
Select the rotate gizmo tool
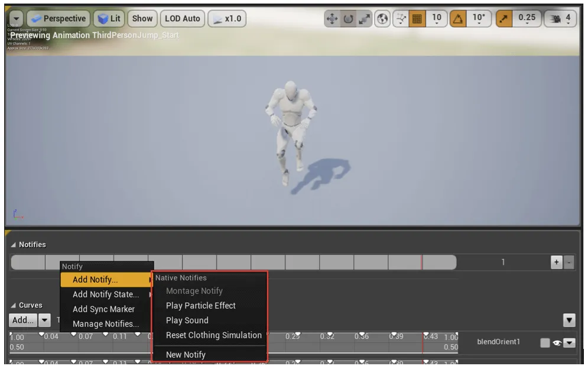(348, 18)
